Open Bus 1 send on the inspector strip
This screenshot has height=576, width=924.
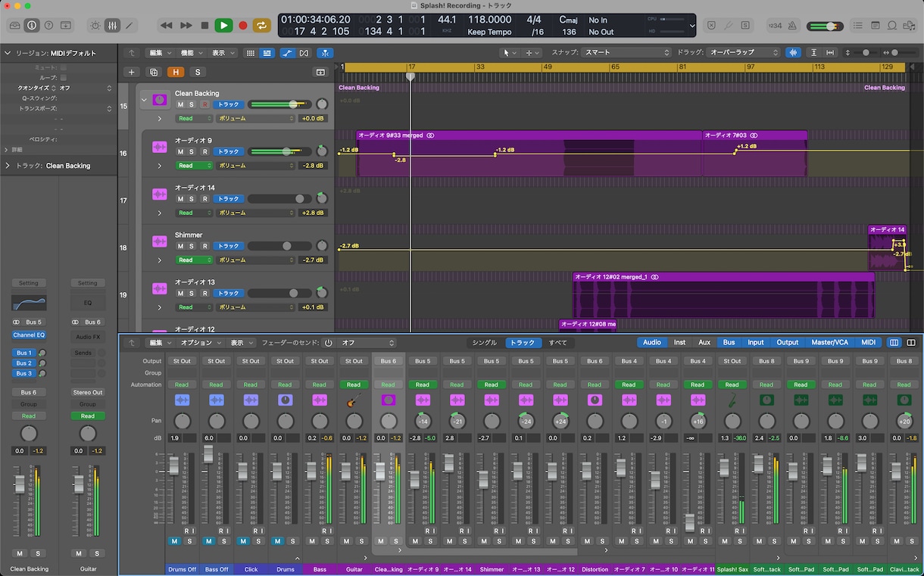[24, 353]
